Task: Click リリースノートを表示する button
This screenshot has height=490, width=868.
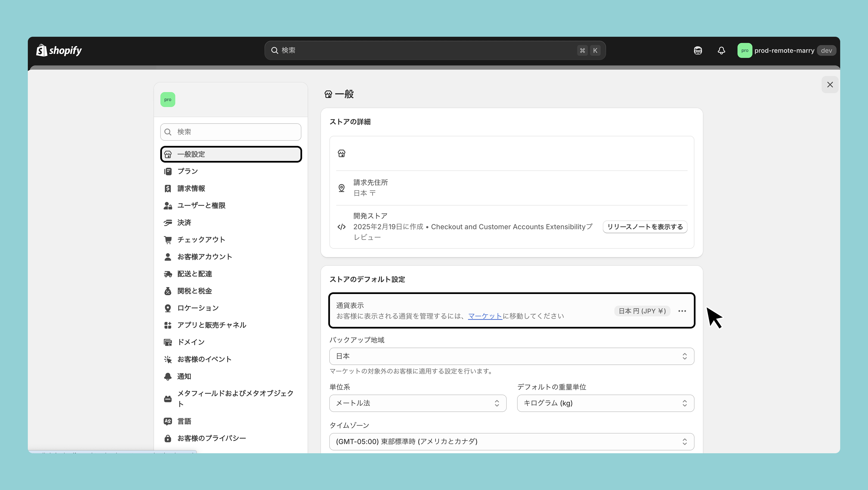Action: pos(645,227)
